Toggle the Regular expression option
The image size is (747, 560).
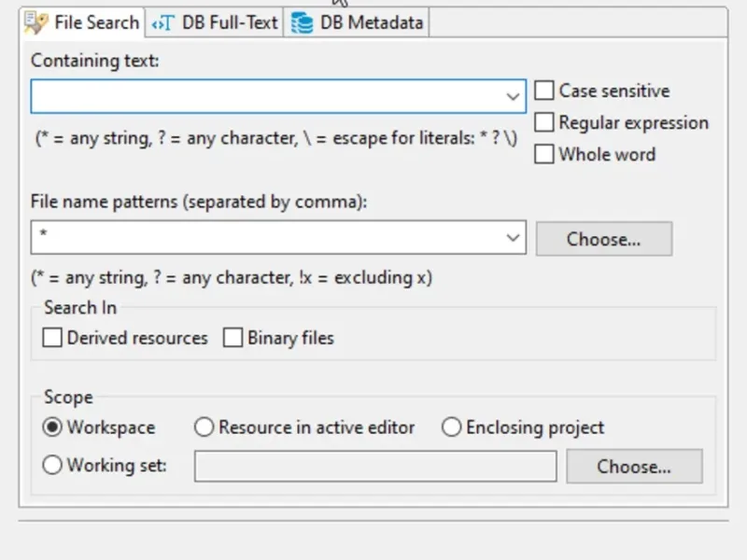click(544, 123)
